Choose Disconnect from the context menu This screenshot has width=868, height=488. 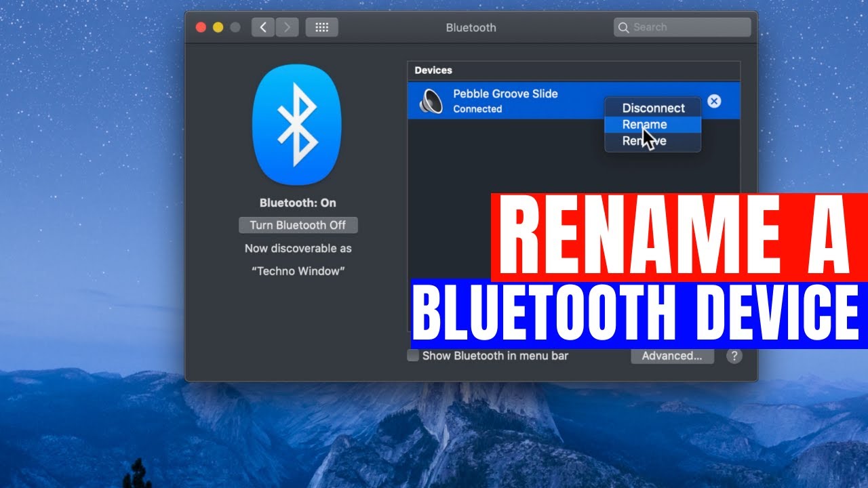point(653,108)
